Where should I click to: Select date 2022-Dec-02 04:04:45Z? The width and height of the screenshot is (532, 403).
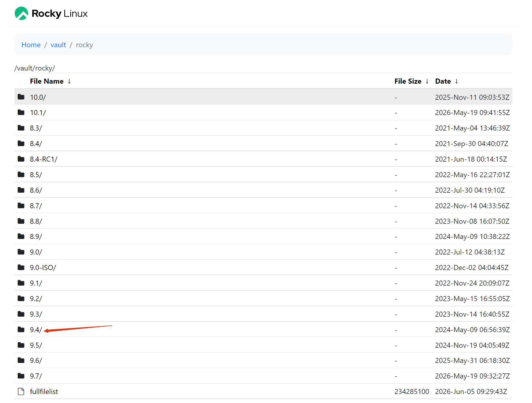coord(472,268)
